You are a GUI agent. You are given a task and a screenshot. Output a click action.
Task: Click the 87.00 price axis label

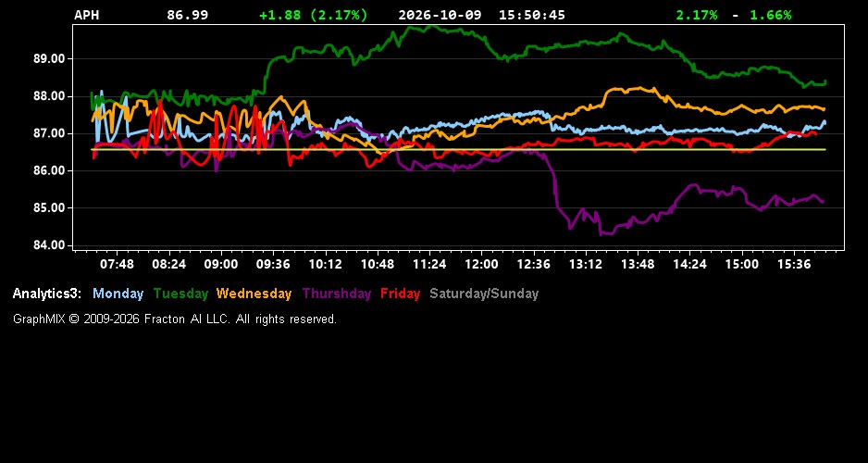[x=50, y=133]
